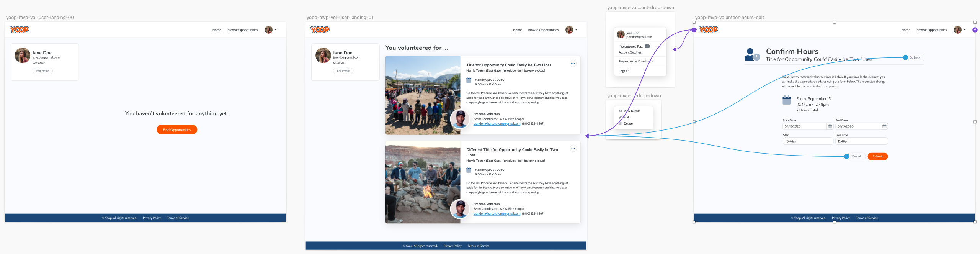This screenshot has width=980, height=254.
Task: Click the End Date field showing 09/15/2020
Action: click(x=861, y=126)
